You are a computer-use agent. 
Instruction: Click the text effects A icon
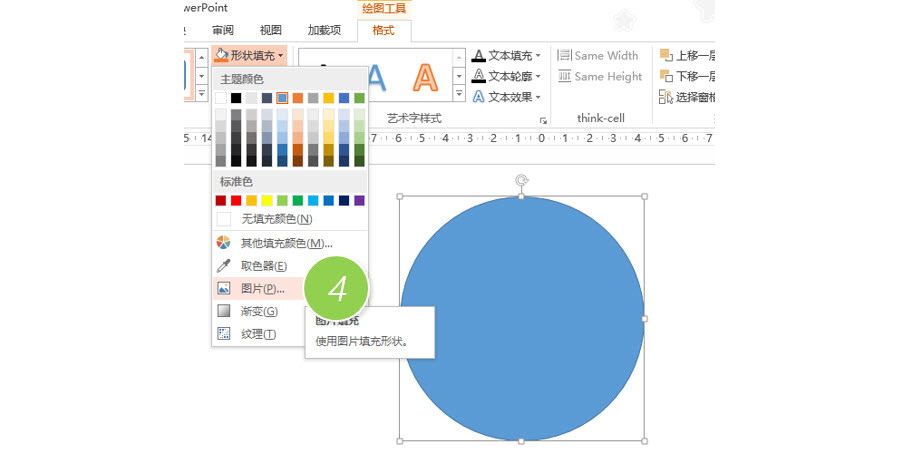[x=479, y=97]
